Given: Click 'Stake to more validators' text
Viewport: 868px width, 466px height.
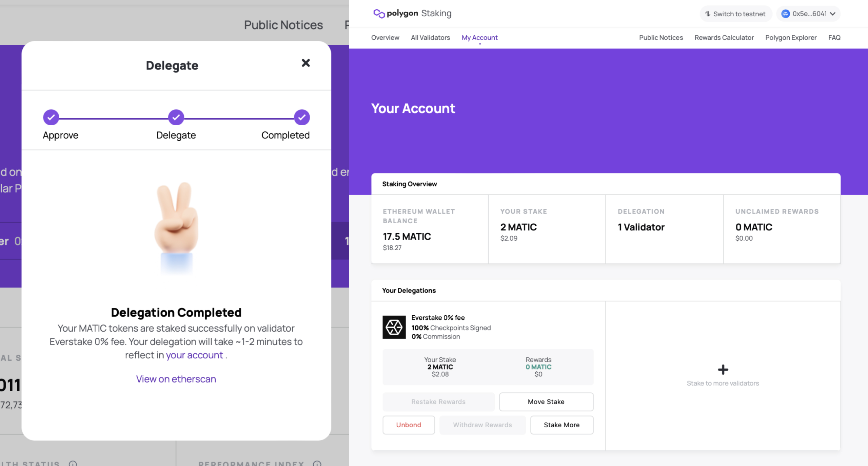Looking at the screenshot, I should [x=723, y=383].
